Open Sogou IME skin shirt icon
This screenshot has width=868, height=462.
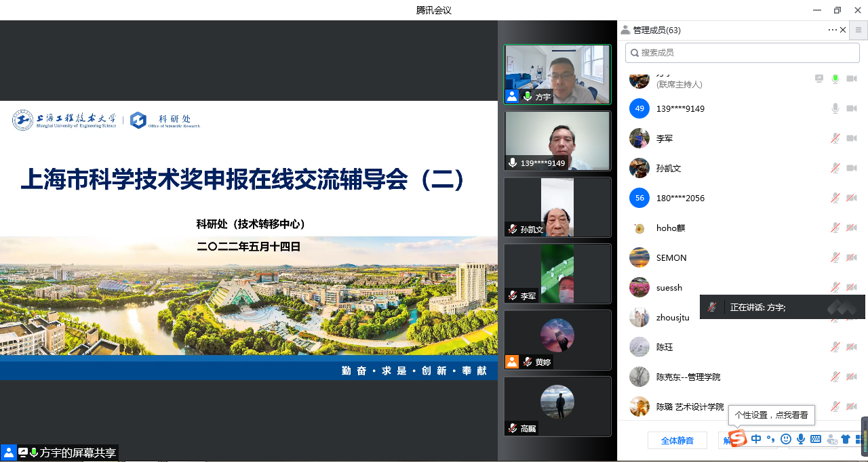coord(846,439)
